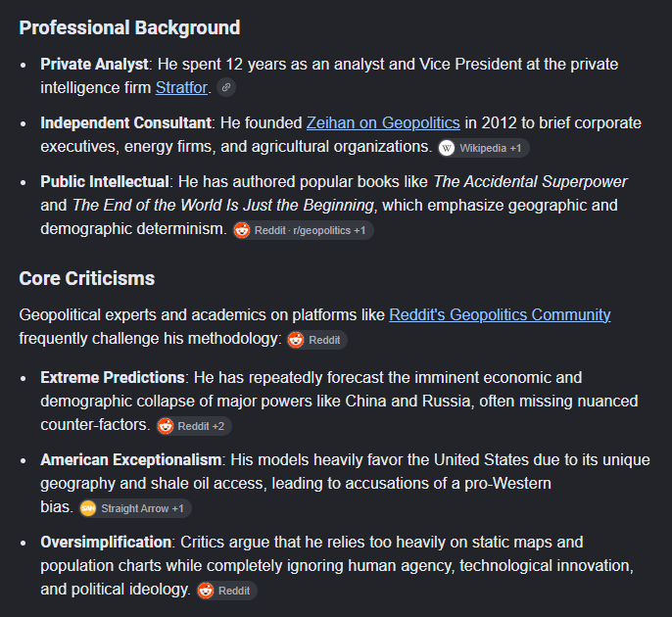Click the 'American Exceptionalism' bold label
The width and height of the screenshot is (672, 617).
(130, 460)
